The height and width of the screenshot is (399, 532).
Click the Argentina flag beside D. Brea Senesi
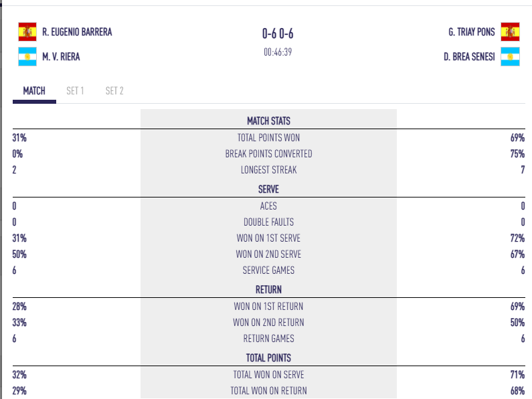point(511,57)
